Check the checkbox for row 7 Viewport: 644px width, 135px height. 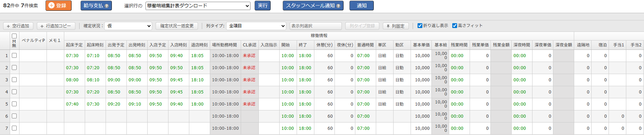pos(14,128)
